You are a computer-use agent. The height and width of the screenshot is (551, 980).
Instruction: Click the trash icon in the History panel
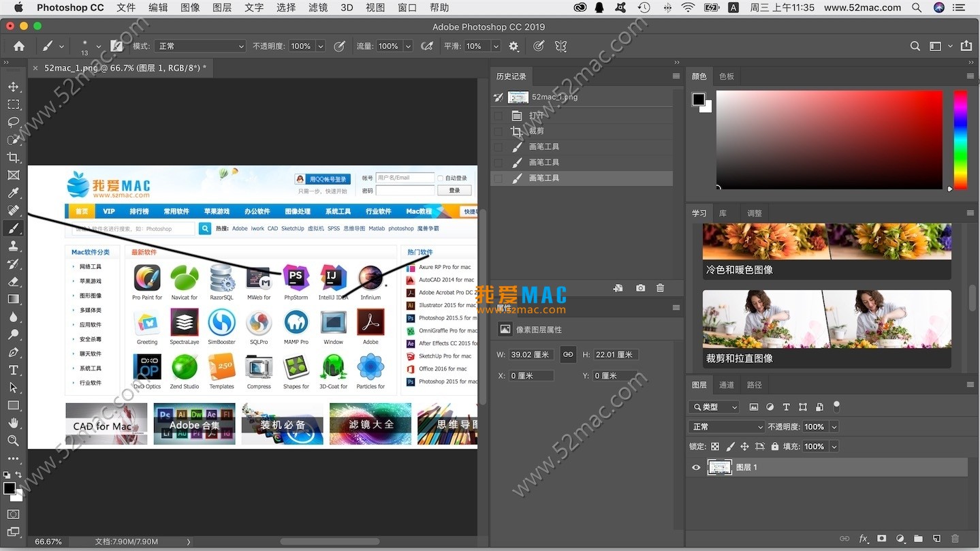(x=659, y=287)
